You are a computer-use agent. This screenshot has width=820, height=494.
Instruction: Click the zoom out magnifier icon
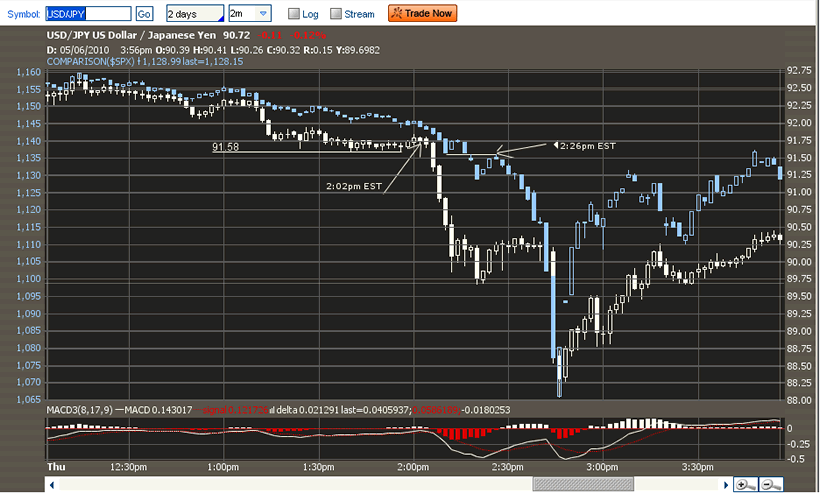click(x=771, y=485)
